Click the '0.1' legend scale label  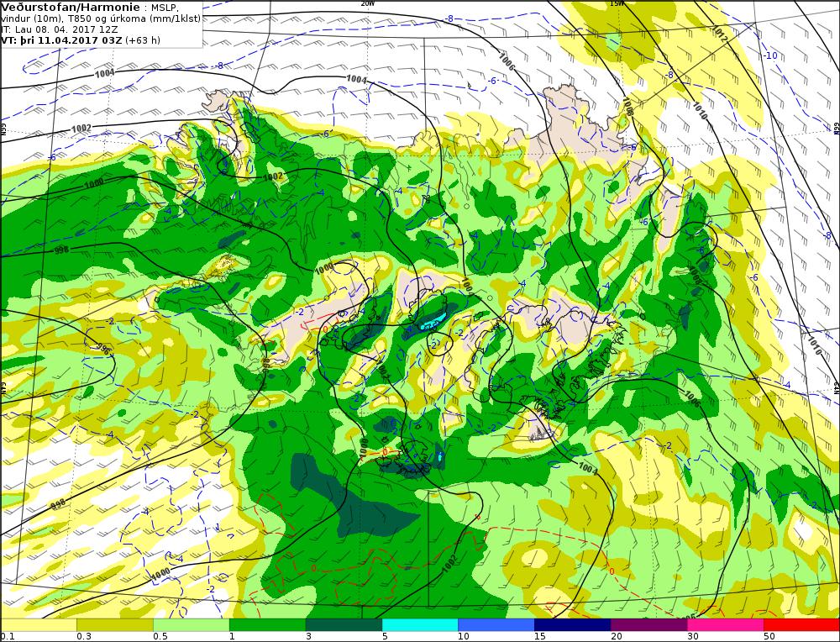pos(7,637)
